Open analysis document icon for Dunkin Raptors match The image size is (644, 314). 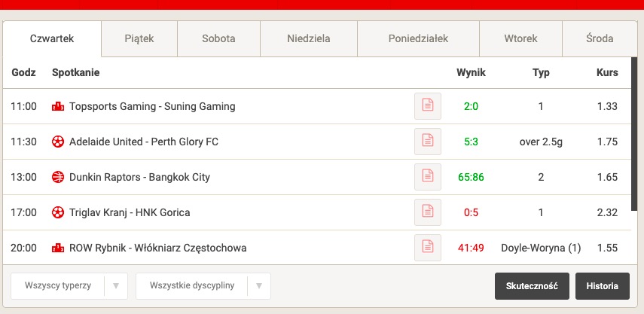tap(428, 177)
